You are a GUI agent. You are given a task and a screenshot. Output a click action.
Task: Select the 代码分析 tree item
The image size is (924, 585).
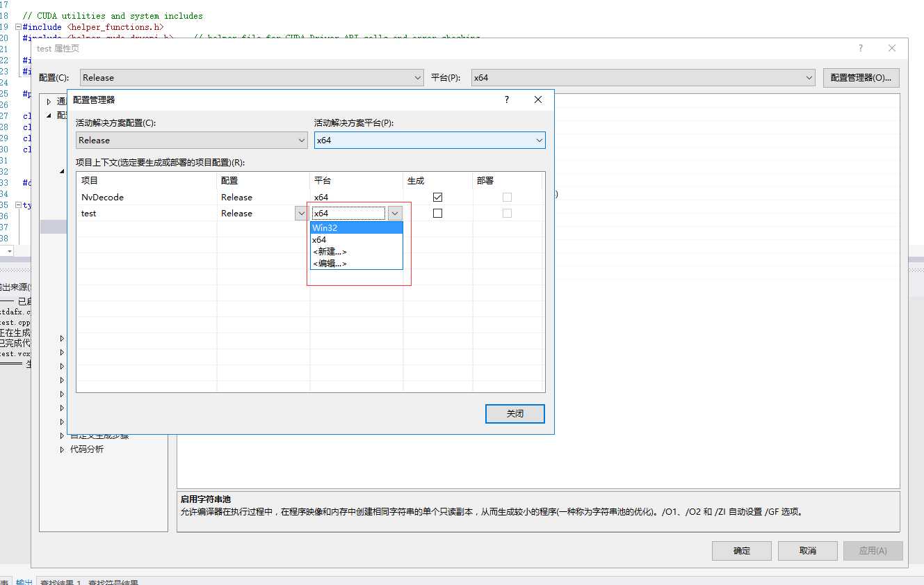[x=87, y=449]
